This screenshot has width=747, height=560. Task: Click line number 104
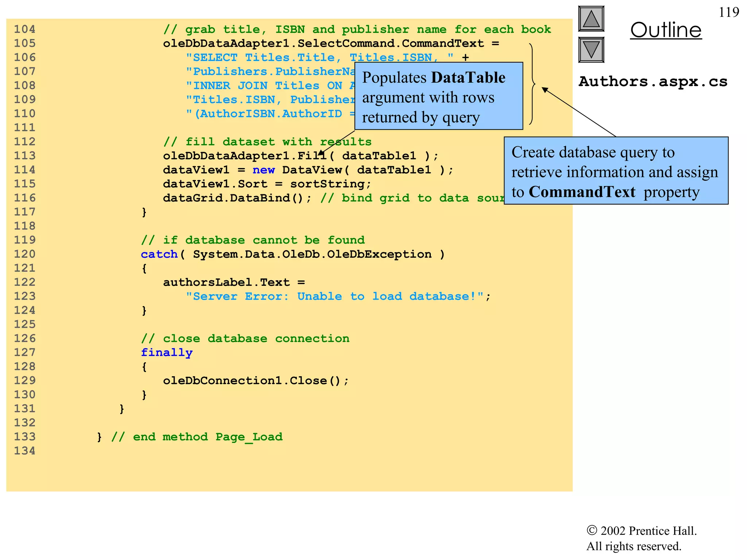pyautogui.click(x=24, y=29)
